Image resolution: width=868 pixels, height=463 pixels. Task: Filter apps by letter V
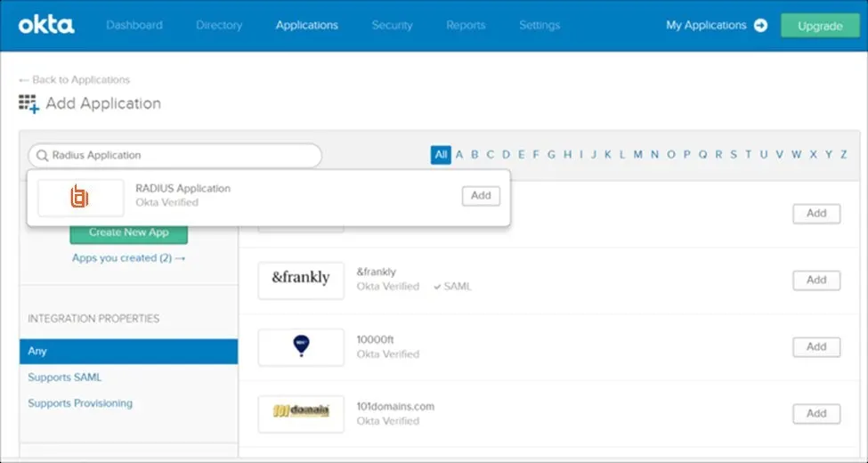click(780, 155)
